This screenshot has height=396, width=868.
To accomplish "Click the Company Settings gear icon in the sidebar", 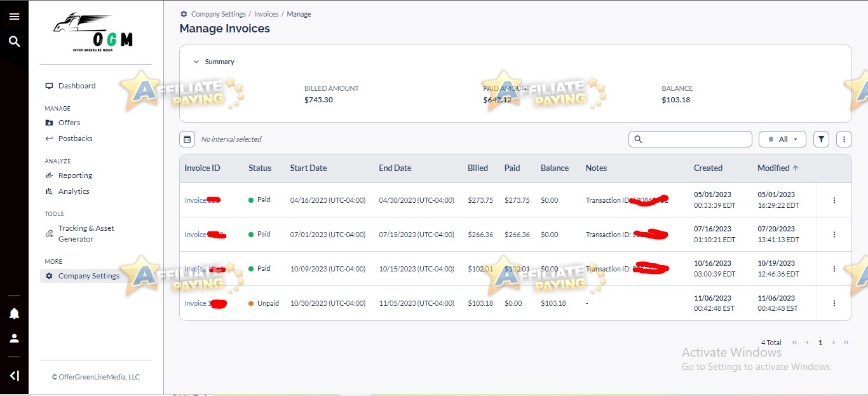I will click(x=49, y=276).
